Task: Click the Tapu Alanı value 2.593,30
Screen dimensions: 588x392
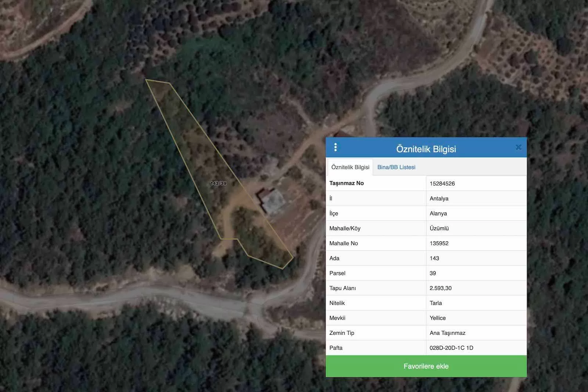Action: [x=440, y=288]
